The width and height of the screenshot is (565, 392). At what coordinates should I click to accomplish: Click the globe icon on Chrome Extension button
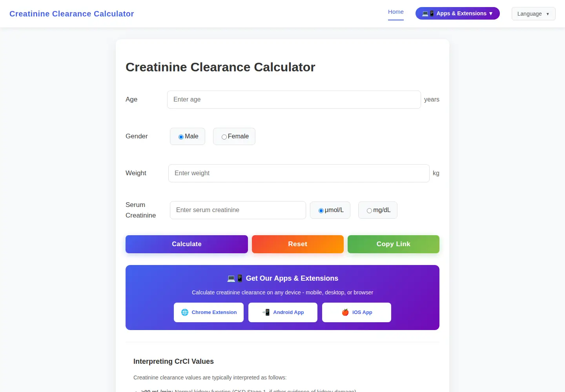point(185,312)
